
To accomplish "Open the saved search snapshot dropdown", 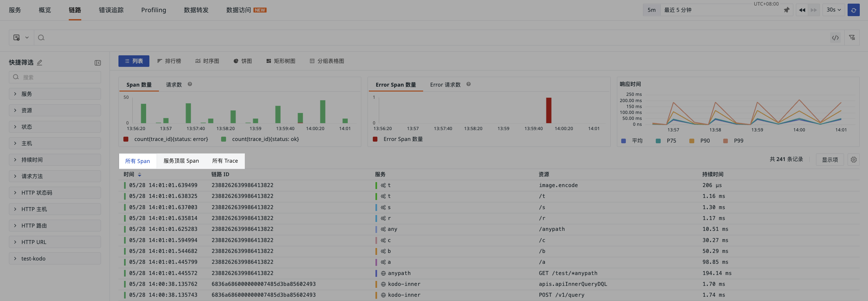I will click(x=21, y=38).
